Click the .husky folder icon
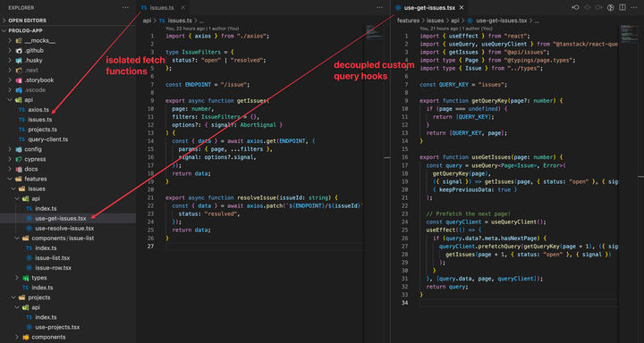The height and width of the screenshot is (343, 644). click(19, 61)
